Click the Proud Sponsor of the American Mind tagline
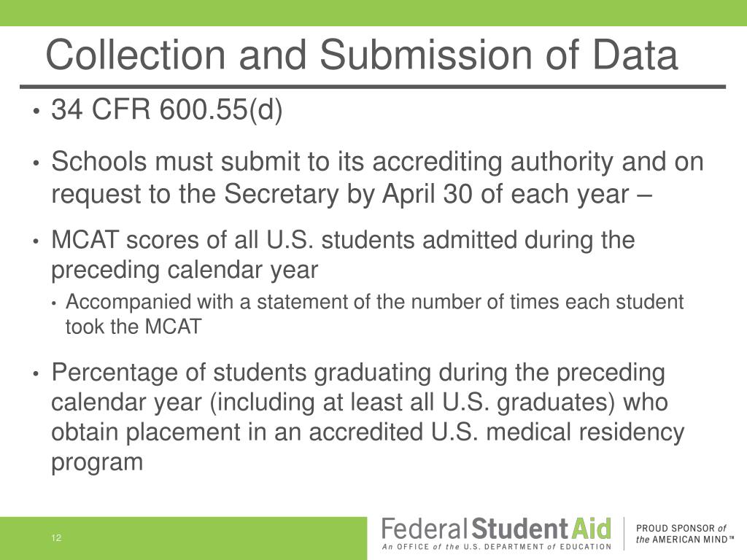The width and height of the screenshot is (747, 560). coord(683,534)
